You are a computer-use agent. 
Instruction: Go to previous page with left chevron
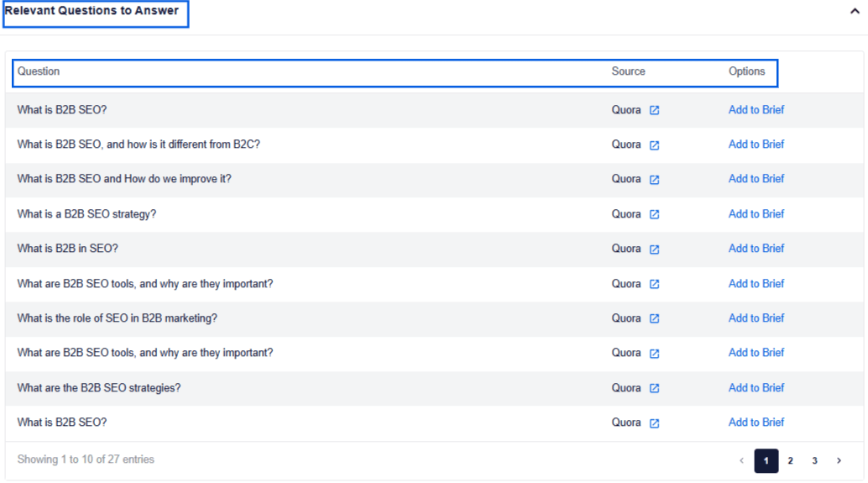point(742,461)
